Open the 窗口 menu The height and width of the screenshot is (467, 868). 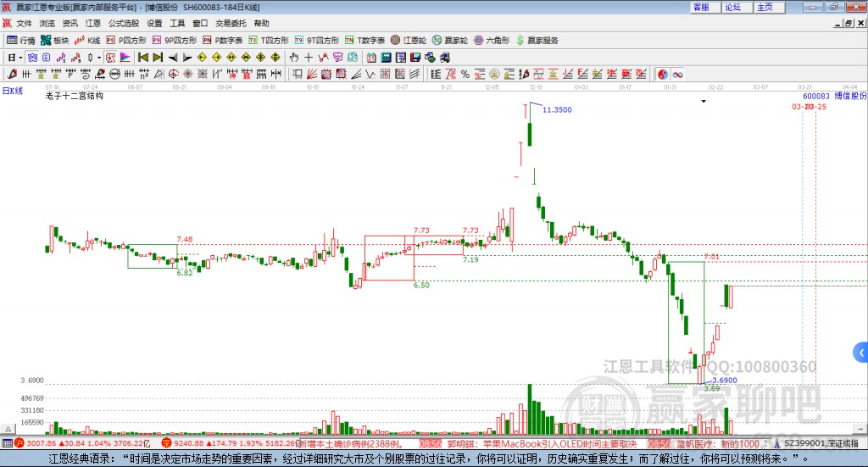point(200,23)
